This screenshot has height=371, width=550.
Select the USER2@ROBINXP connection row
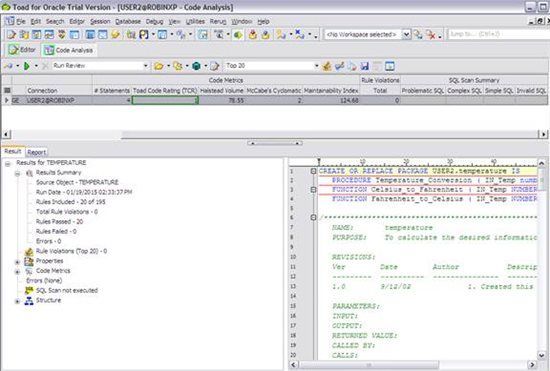tap(275, 100)
